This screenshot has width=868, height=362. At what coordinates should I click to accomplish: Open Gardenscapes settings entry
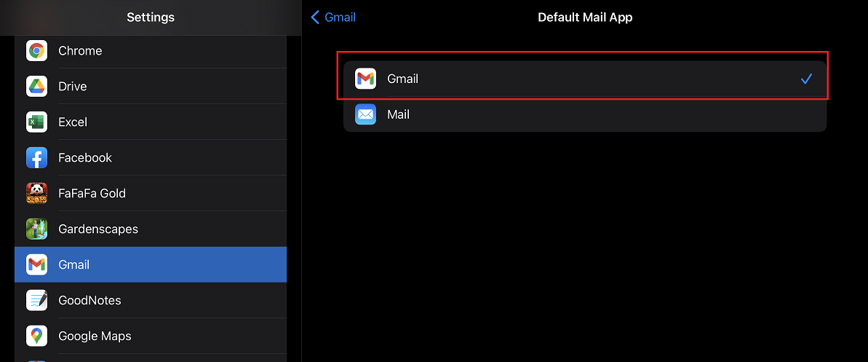pos(151,229)
